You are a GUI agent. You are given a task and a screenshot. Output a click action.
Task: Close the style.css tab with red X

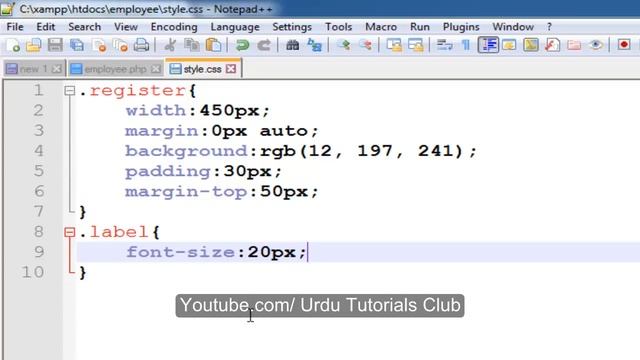coord(231,69)
